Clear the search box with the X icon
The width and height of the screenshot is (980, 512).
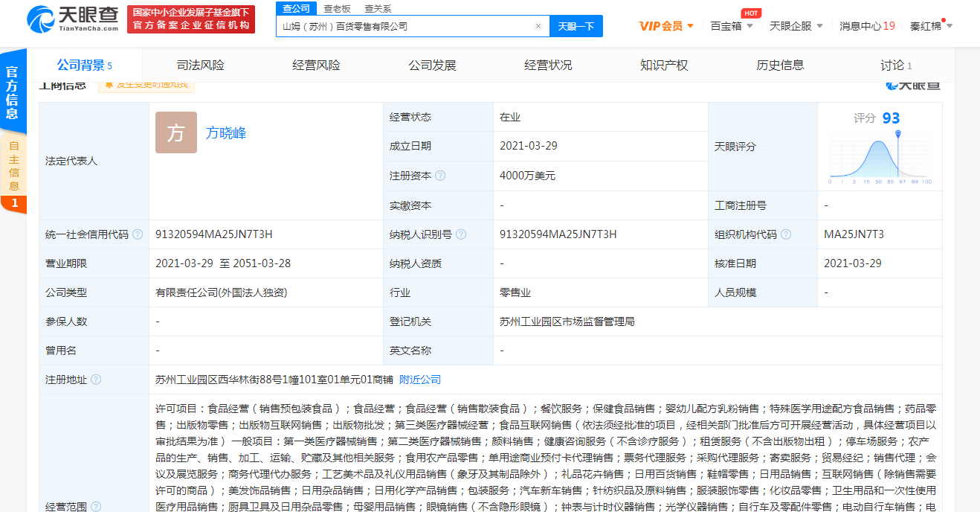click(538, 26)
